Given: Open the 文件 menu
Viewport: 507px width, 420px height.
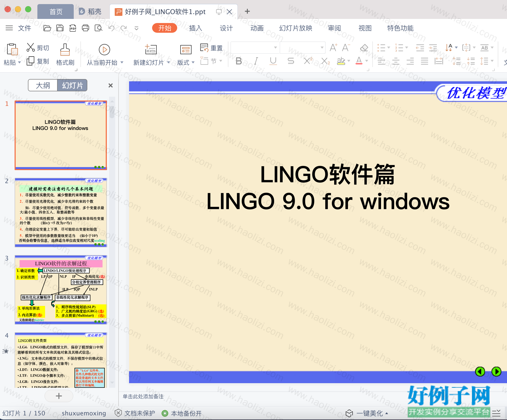Looking at the screenshot, I should (25, 28).
